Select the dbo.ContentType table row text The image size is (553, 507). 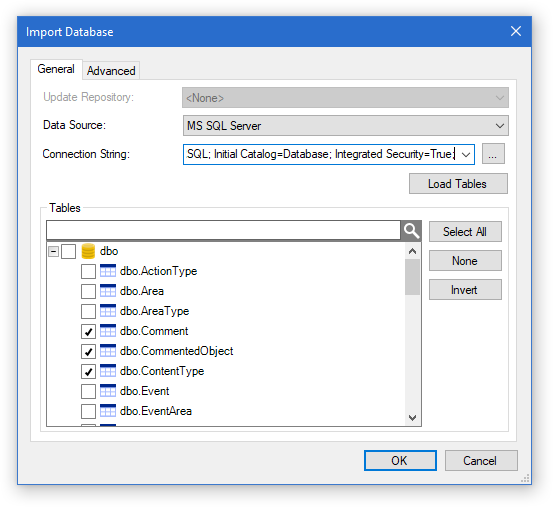pos(162,371)
